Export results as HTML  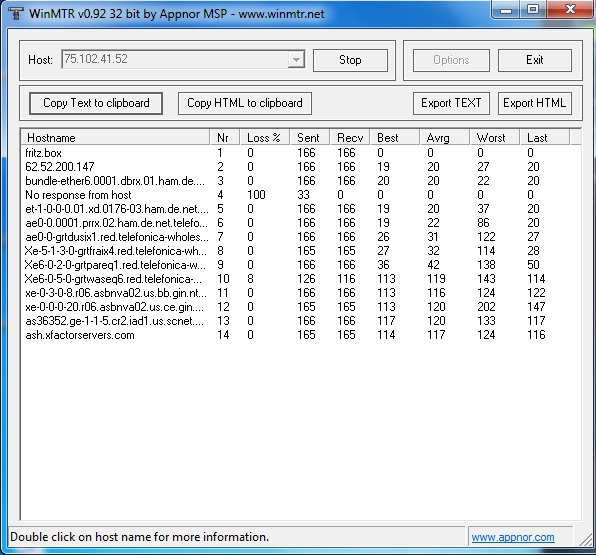click(x=534, y=103)
